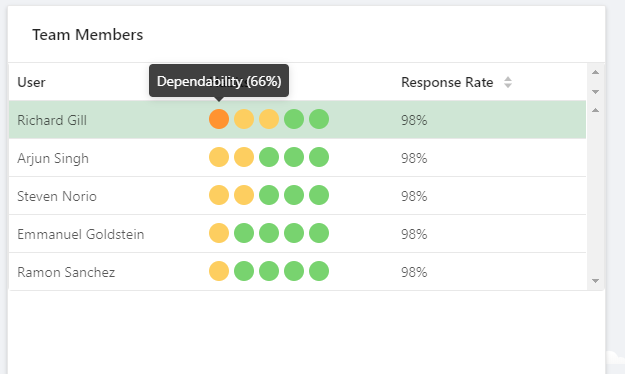Viewport: 625px width, 374px height.
Task: Select Ramon Sanchez's 98% response rate
Action: [x=414, y=272]
